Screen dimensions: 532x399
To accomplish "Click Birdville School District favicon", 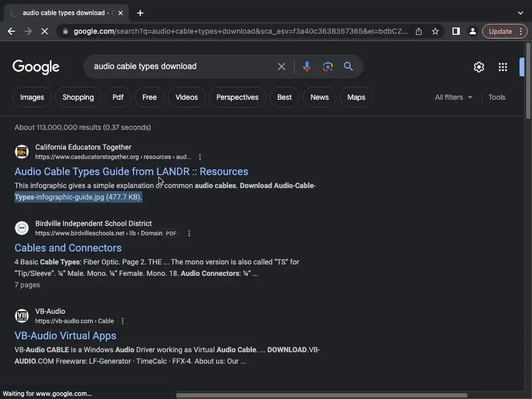I will pos(22,228).
